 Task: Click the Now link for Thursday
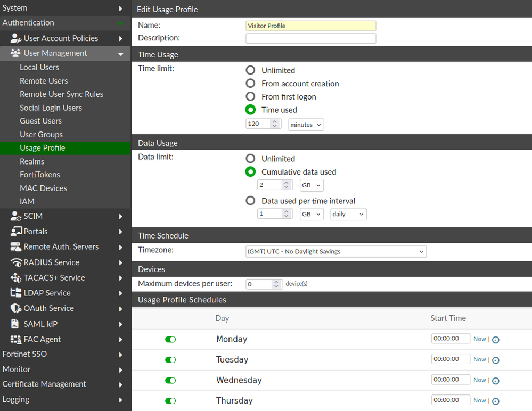(x=479, y=400)
